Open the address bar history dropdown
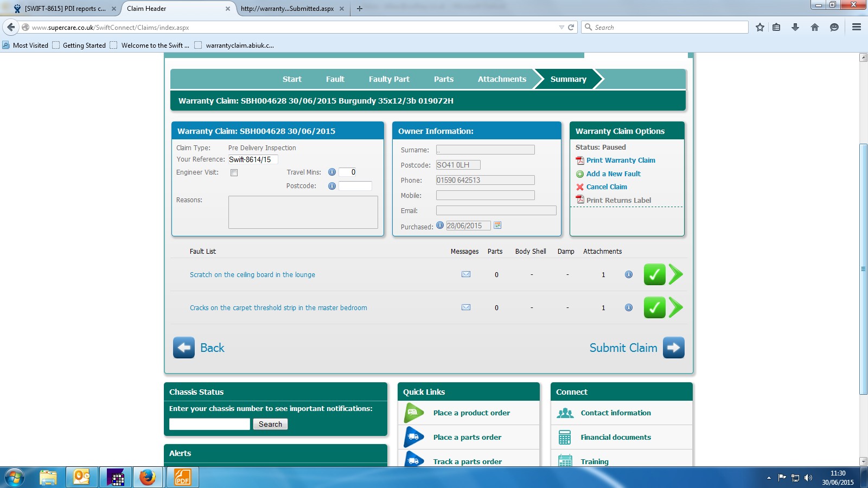Screen dimensions: 868x488 click(x=561, y=27)
